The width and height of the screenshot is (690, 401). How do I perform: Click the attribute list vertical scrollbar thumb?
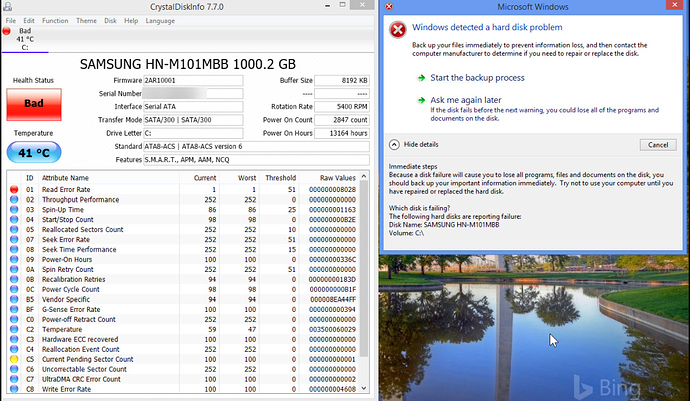click(364, 269)
